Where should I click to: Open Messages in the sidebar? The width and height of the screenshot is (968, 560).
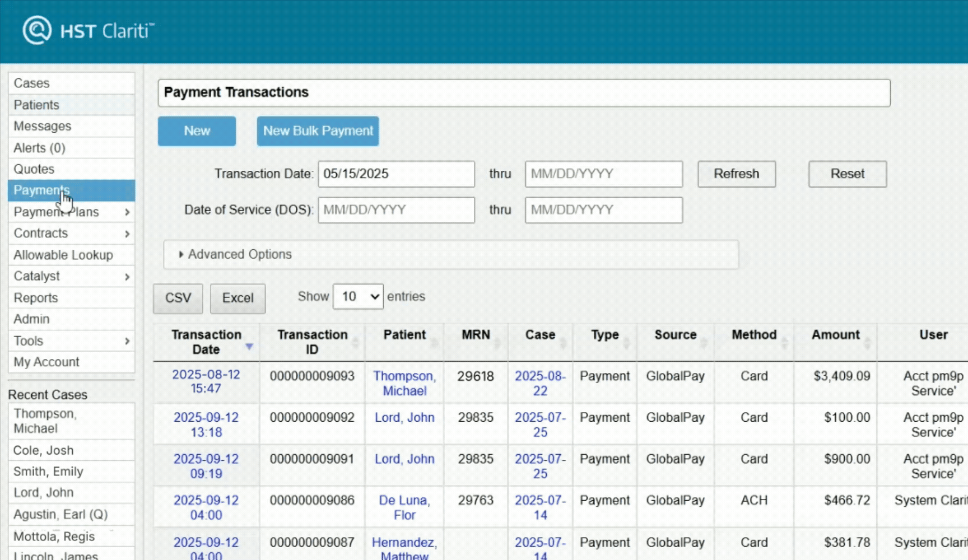[x=71, y=126]
